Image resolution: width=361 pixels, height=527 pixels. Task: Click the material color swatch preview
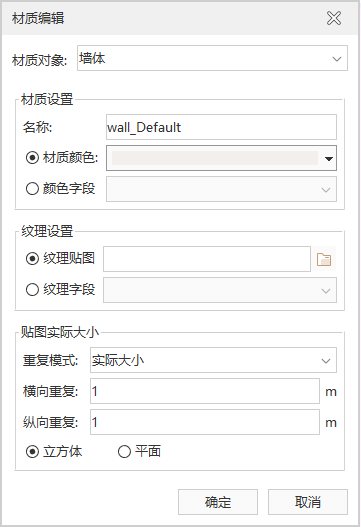(215, 158)
